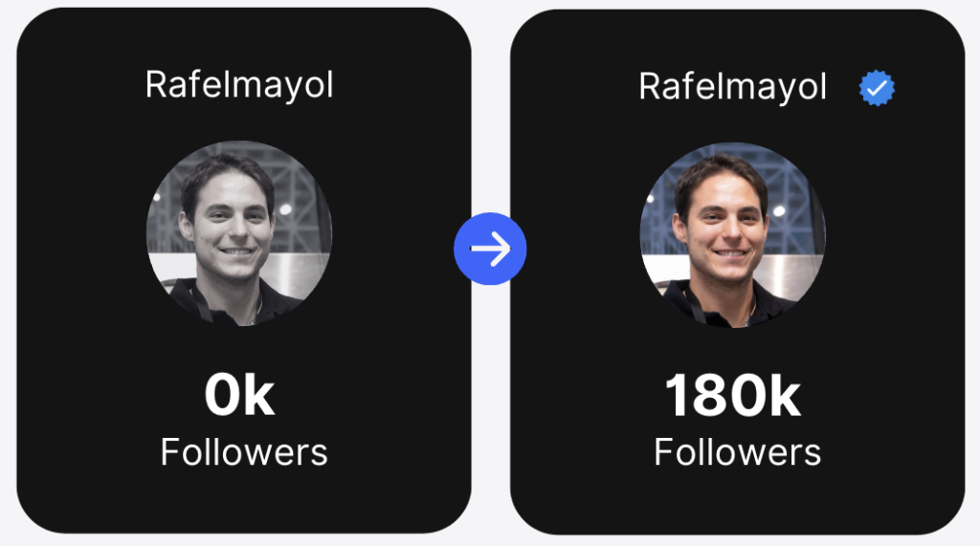Image resolution: width=980 pixels, height=546 pixels.
Task: Select the dark card showing 0k followers
Action: 244,271
